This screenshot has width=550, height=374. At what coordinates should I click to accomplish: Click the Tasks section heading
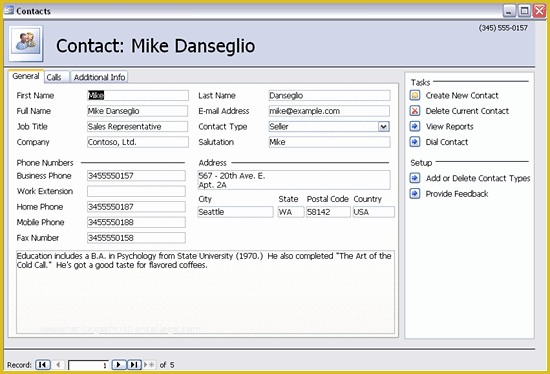click(420, 82)
